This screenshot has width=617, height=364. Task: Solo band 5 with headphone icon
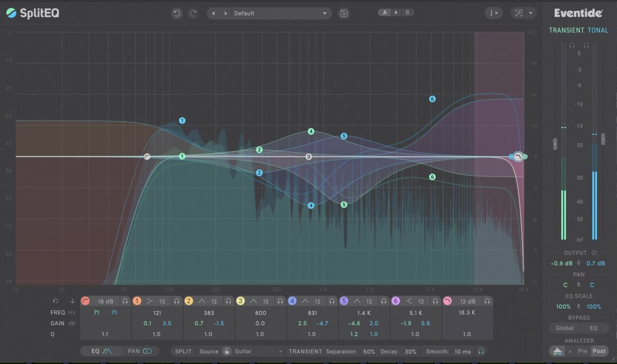tap(383, 301)
